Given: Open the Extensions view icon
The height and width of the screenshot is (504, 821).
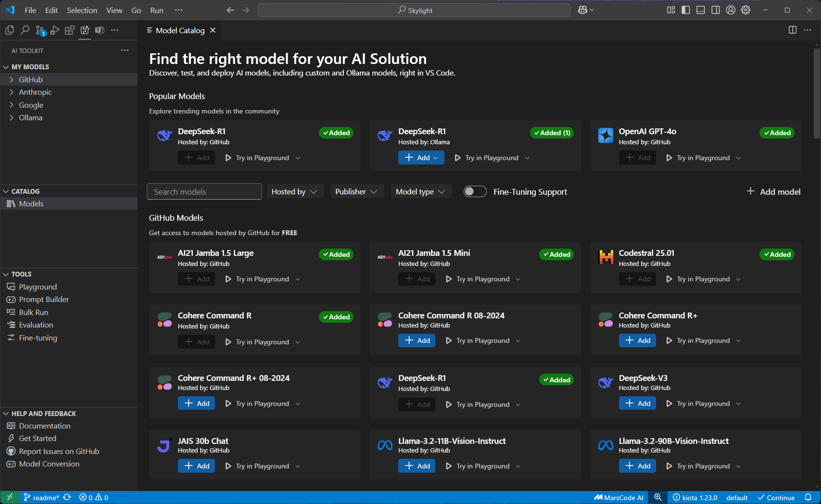Looking at the screenshot, I should point(70,30).
